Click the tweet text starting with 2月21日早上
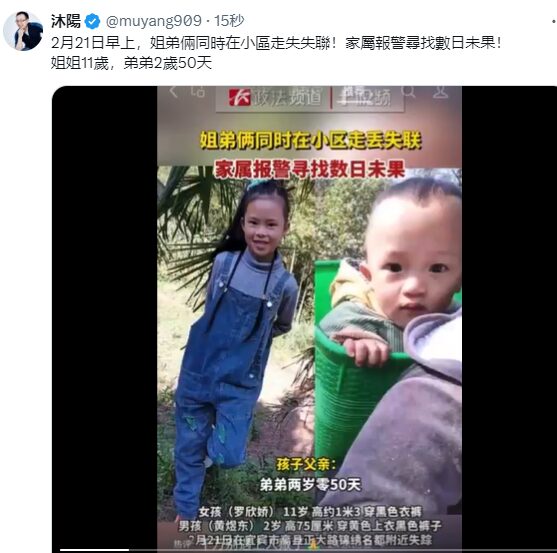 [x=276, y=53]
